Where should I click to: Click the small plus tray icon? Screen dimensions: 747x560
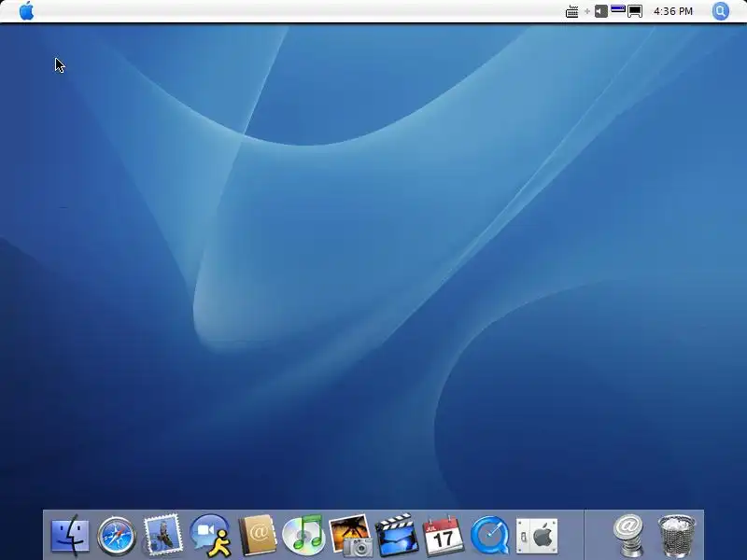click(587, 11)
